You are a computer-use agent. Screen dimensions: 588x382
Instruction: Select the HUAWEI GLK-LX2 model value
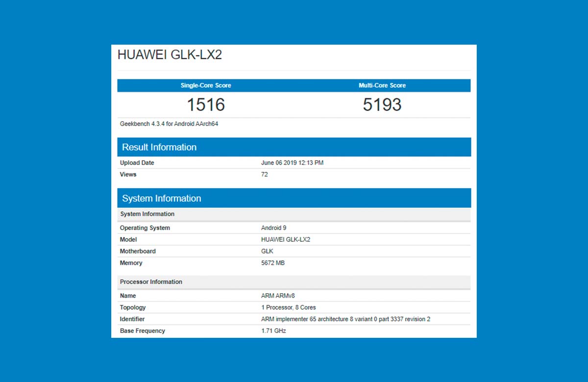coord(286,240)
